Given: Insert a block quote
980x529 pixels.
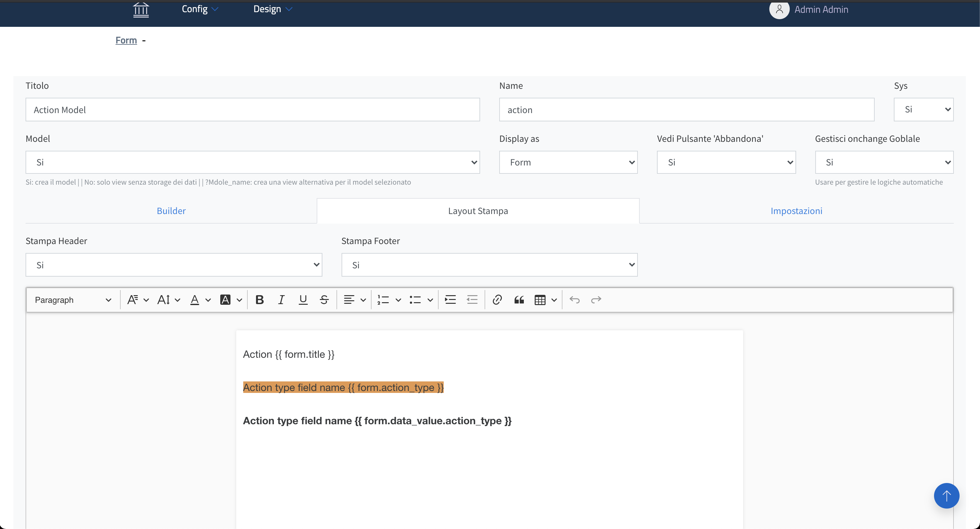Looking at the screenshot, I should [x=519, y=300].
